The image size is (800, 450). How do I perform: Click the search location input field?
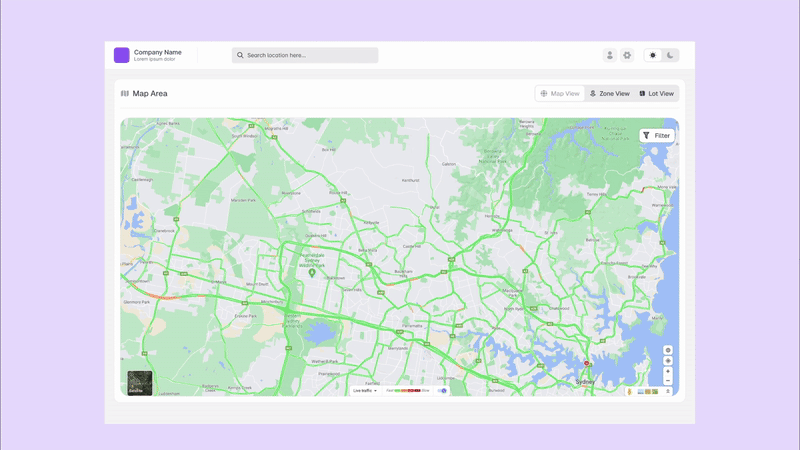click(305, 55)
